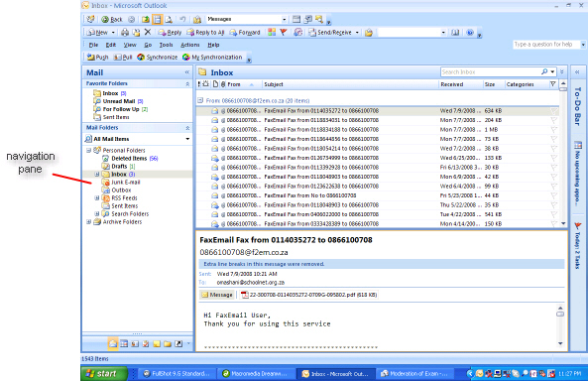Image resolution: width=588 pixels, height=381 pixels.
Task: Click the Back navigation button
Action: 112,19
